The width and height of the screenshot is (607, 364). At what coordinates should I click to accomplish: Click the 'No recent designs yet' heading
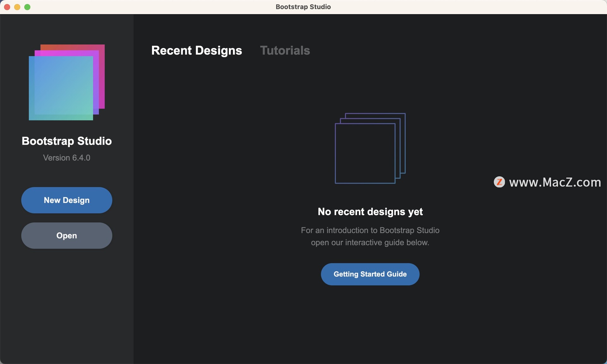pyautogui.click(x=370, y=212)
